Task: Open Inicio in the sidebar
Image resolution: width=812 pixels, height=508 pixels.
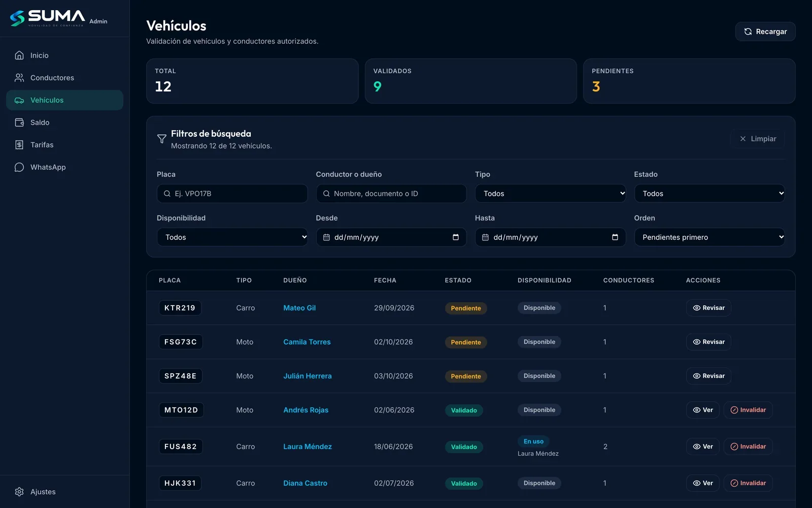Action: click(64, 55)
